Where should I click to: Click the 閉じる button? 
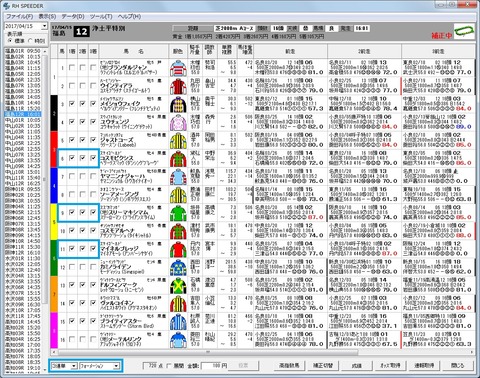458,366
